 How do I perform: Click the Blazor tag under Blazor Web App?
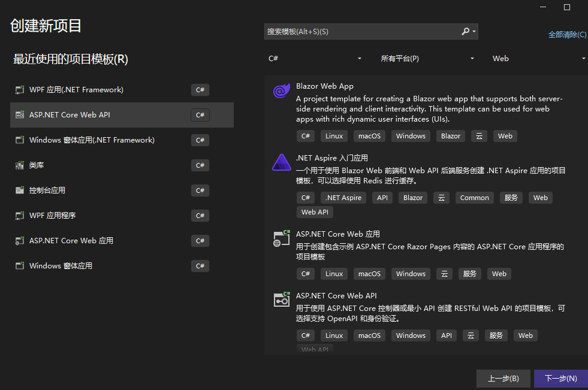click(x=451, y=136)
